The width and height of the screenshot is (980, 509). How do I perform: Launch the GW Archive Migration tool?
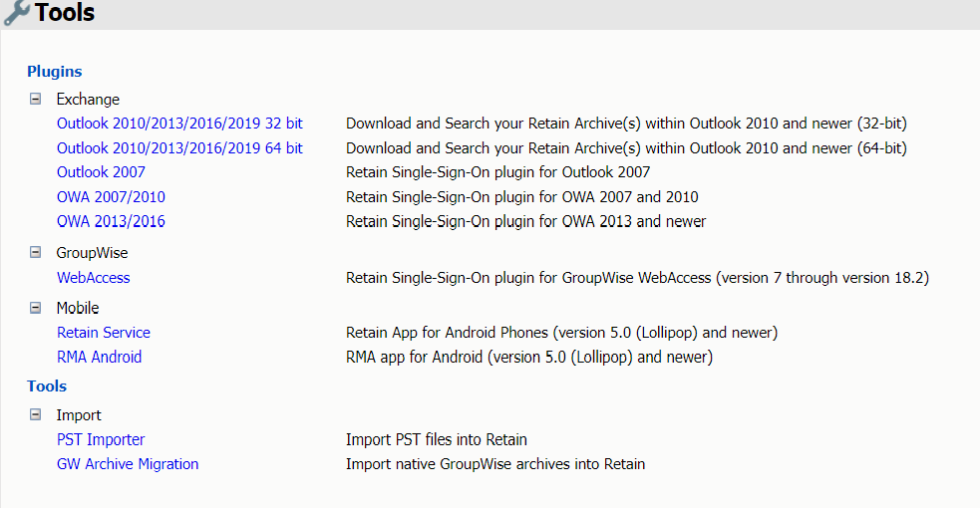click(x=128, y=464)
